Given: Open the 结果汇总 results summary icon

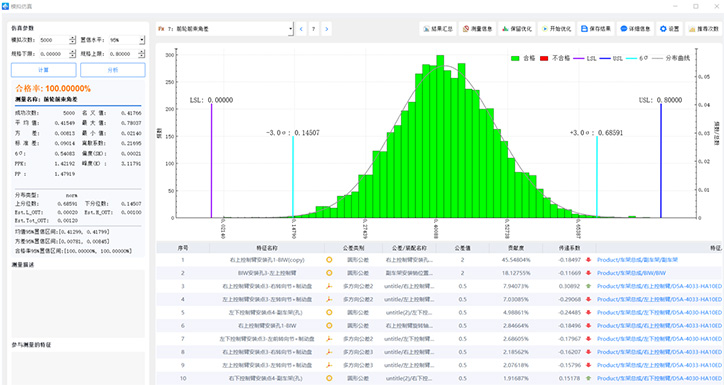Looking at the screenshot, I should (x=438, y=29).
